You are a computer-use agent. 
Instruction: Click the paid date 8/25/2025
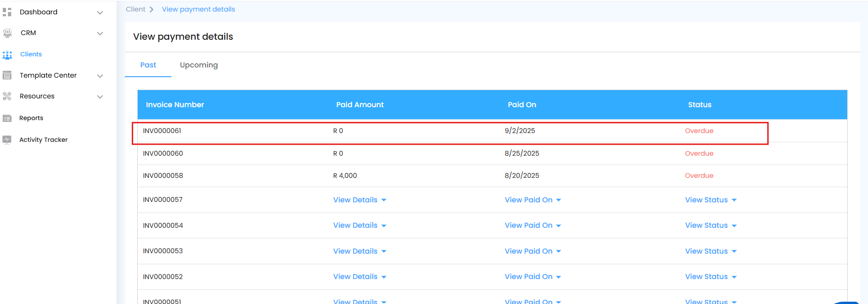coord(522,153)
